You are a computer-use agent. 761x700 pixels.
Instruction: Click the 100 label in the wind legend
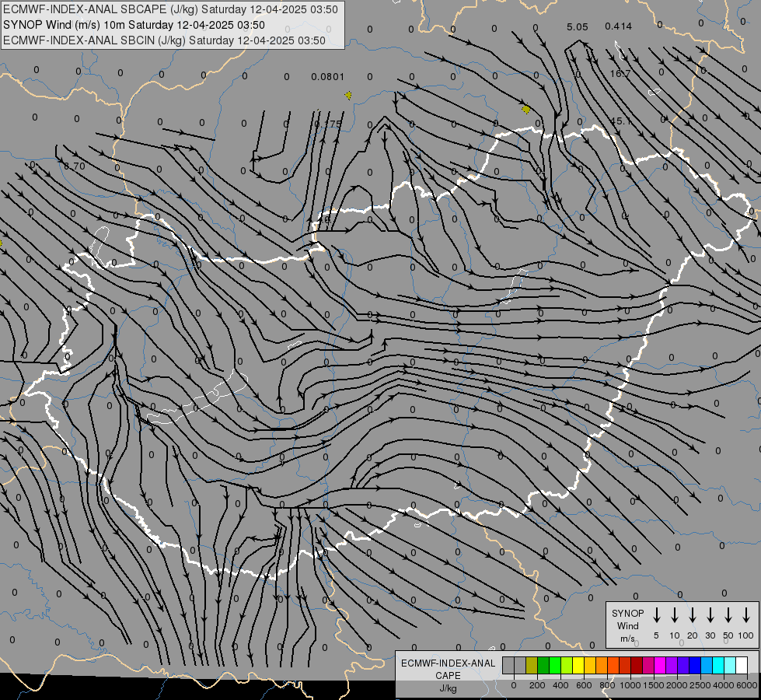pyautogui.click(x=746, y=635)
